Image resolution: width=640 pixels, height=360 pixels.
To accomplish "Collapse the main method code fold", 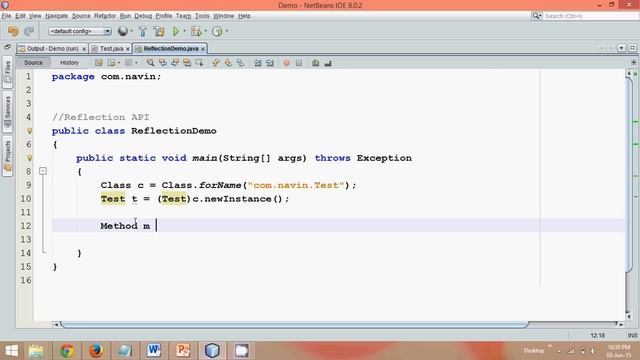I will 43,171.
